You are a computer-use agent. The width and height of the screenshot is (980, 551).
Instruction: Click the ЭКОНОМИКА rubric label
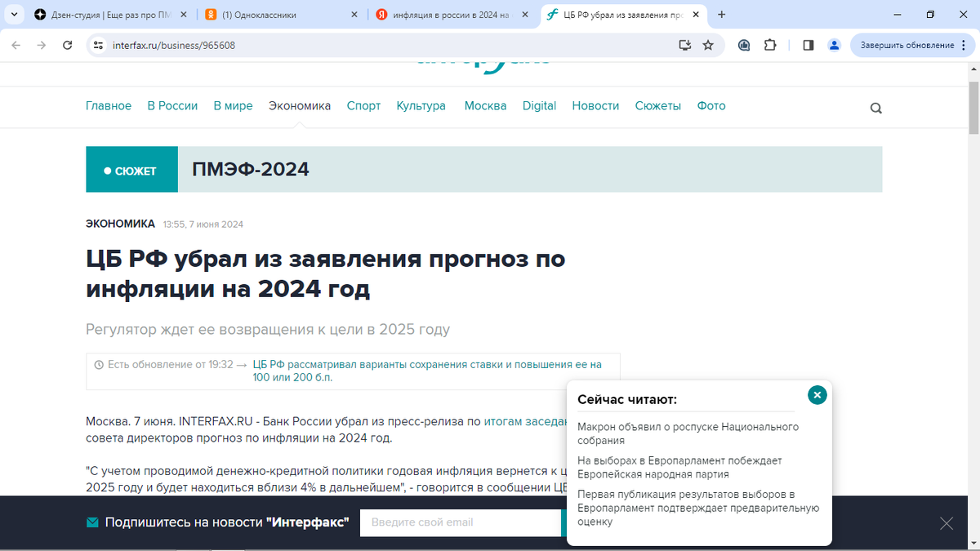[120, 224]
